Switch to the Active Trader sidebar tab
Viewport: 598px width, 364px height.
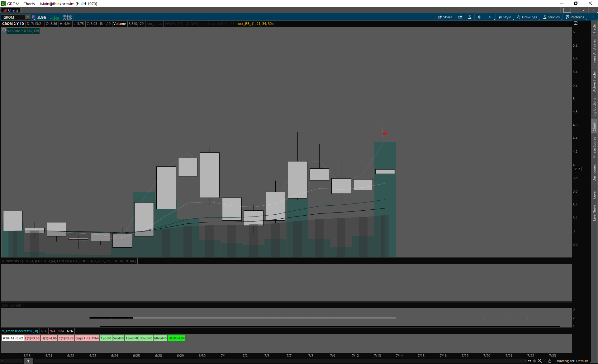pos(594,81)
